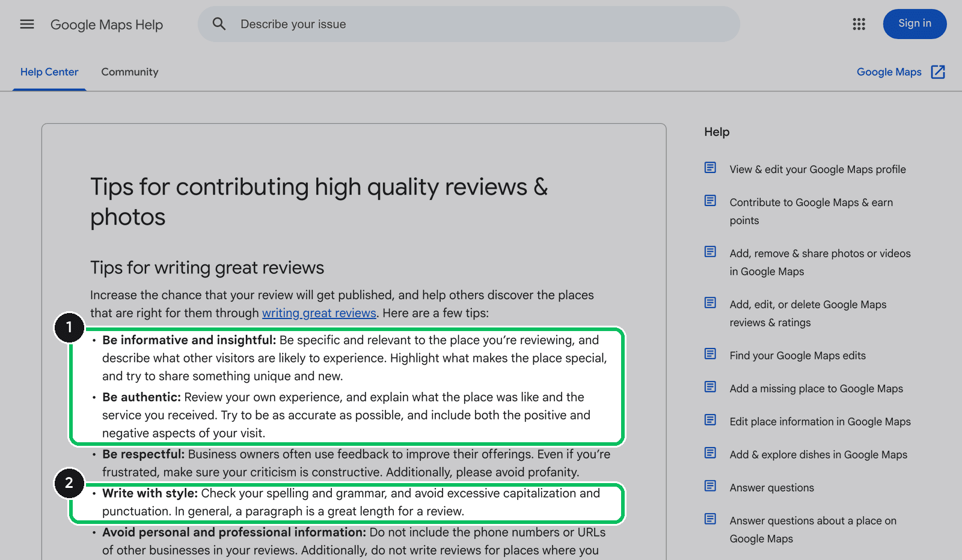Open Add, edit, or delete reviews & ratings
Screen dimensions: 962x560
[808, 314]
